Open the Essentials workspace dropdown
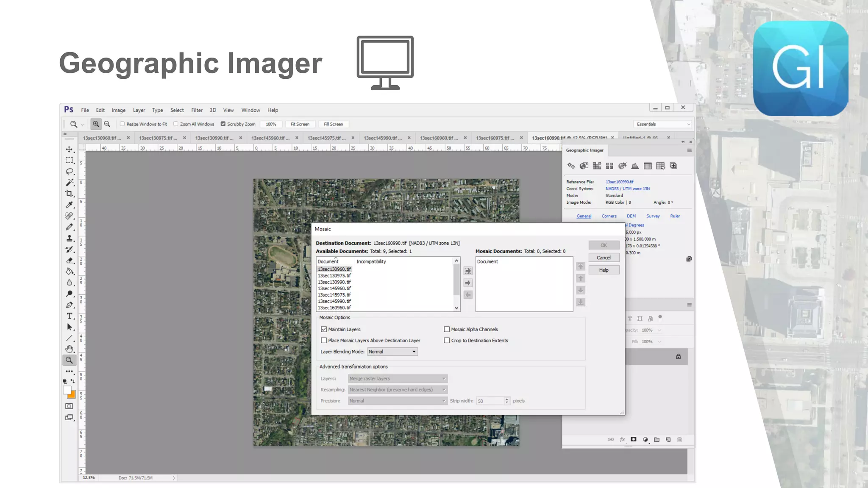Viewport: 868px width, 488px height. [663, 124]
